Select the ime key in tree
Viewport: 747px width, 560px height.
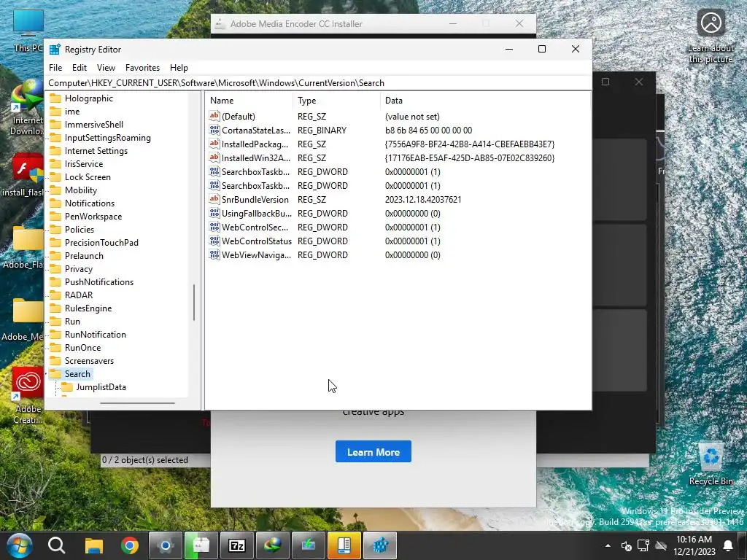(72, 112)
